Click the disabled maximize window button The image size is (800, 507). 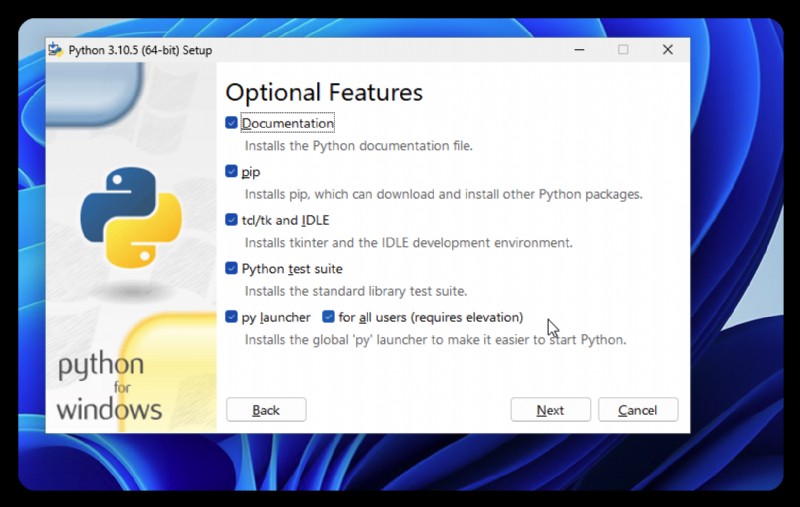[x=623, y=49]
